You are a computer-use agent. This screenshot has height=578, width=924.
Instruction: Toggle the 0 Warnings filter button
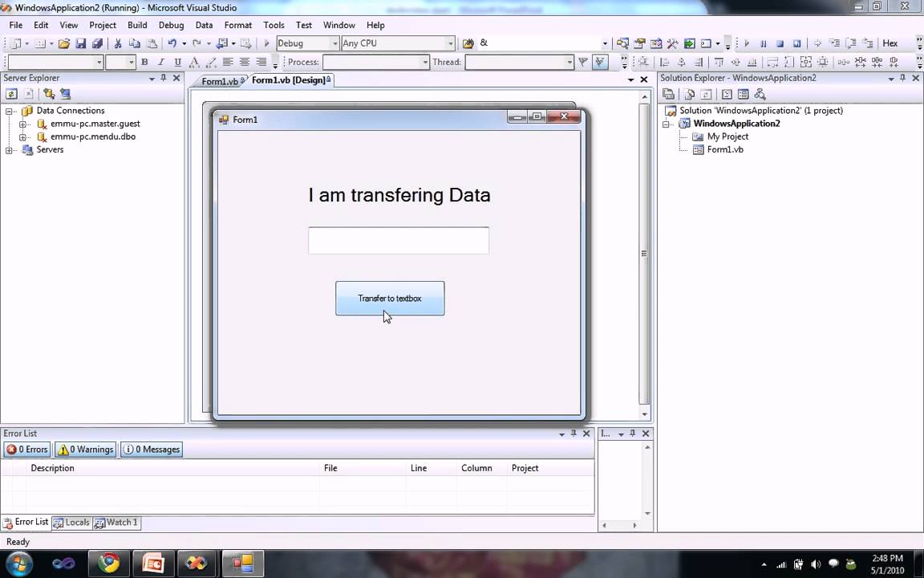coord(86,450)
